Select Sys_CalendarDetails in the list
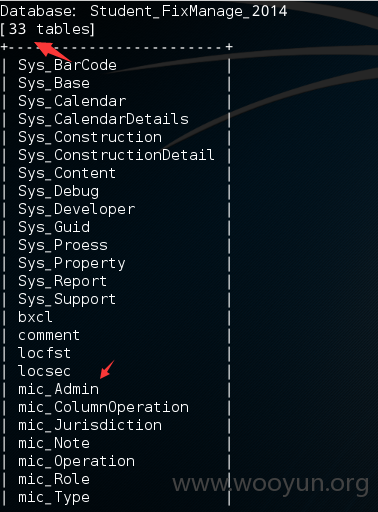Viewport: 378px width, 512px height. (103, 119)
